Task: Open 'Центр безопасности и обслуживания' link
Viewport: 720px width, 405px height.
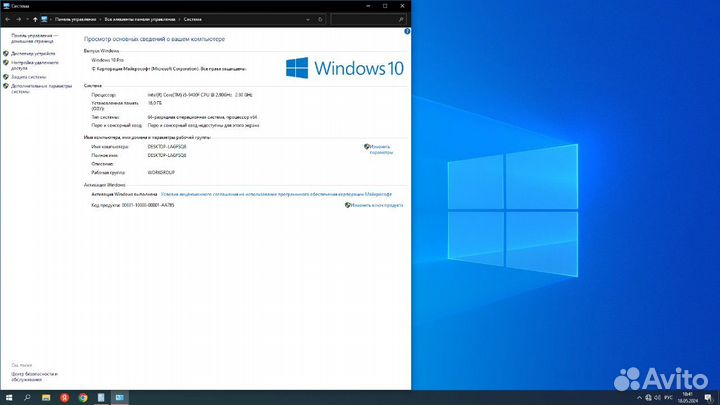Action: pyautogui.click(x=34, y=377)
